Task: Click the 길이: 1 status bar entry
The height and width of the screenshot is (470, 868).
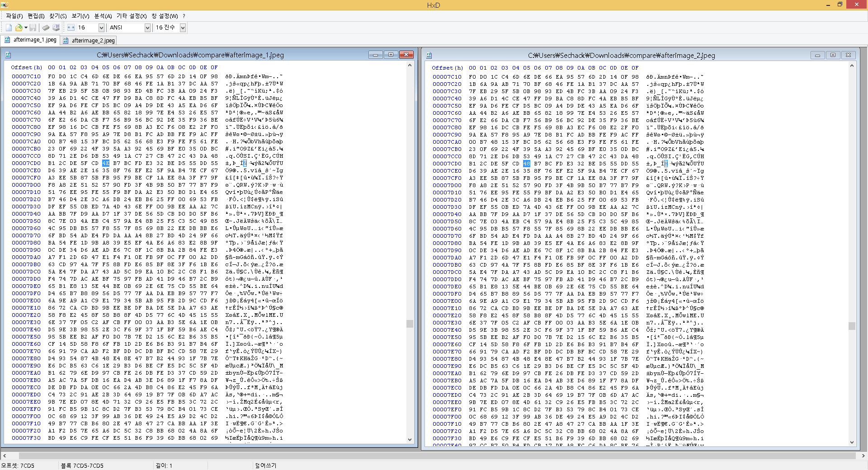Action: tap(164, 465)
